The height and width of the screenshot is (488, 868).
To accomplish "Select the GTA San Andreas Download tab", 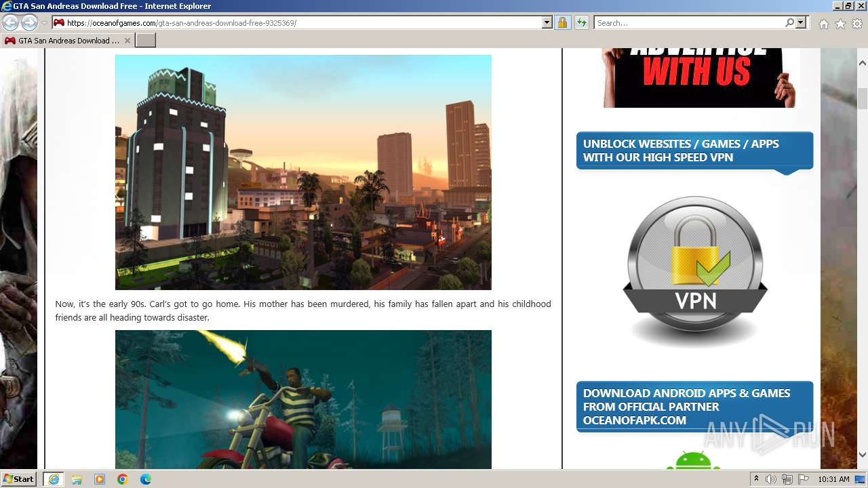I will click(x=68, y=41).
